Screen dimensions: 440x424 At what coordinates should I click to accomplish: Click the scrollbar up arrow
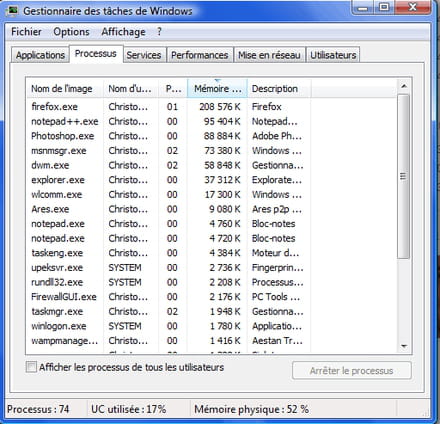[x=404, y=86]
